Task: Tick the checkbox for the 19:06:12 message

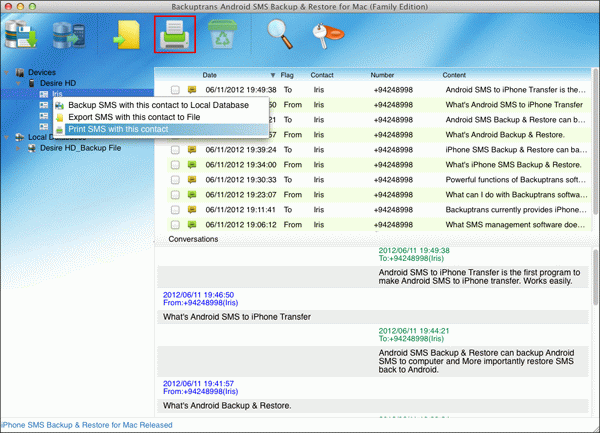Action: (175, 225)
